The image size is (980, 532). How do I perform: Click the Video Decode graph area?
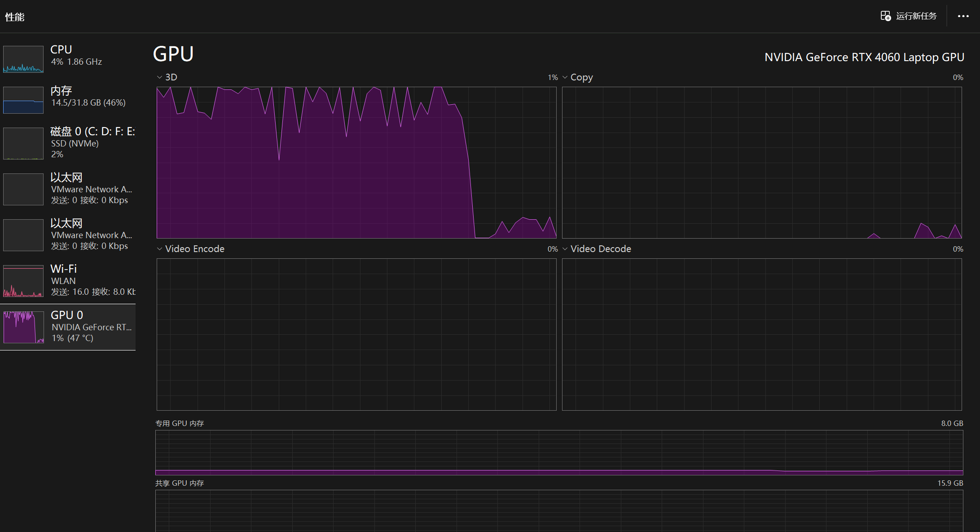click(x=761, y=334)
